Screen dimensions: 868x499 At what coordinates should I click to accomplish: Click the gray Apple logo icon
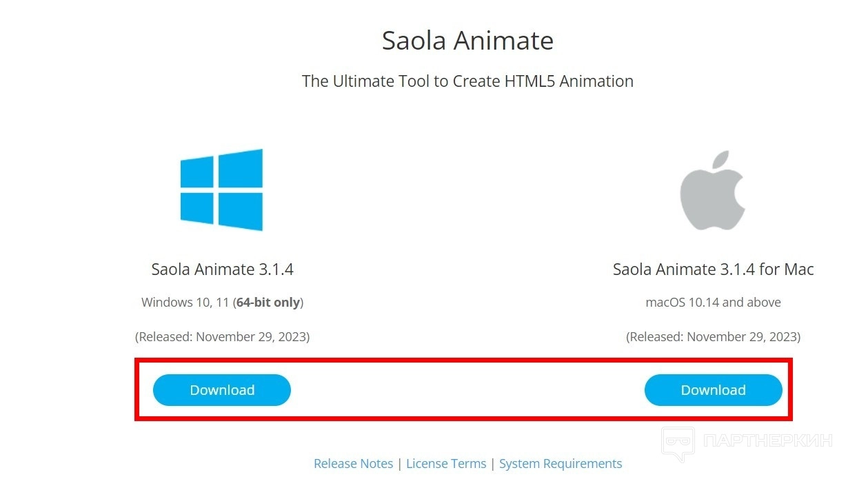[x=713, y=190]
